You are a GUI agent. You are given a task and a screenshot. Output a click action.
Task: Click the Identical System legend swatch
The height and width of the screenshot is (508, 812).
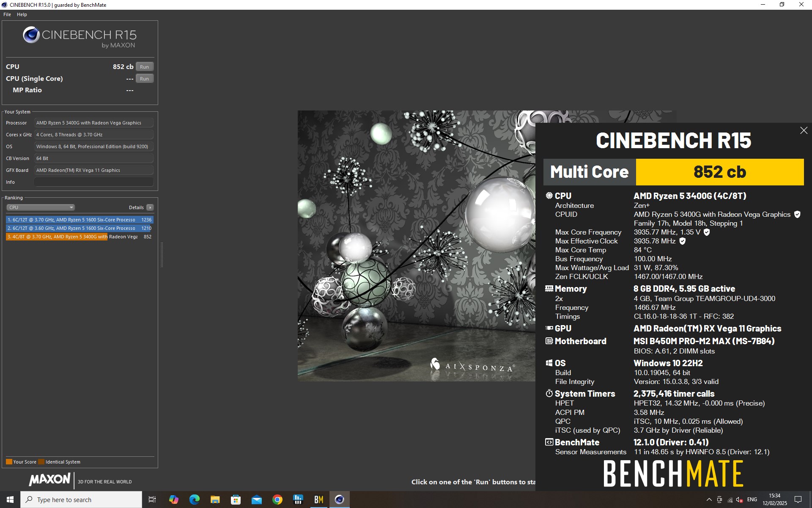(x=41, y=462)
